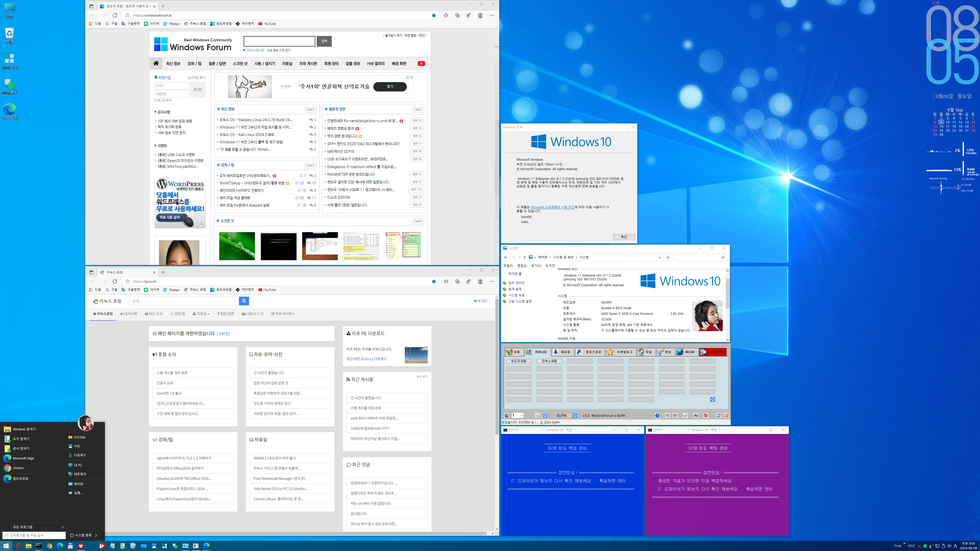Click the blue refresh arrows icon in launcher
Screen dimensions: 980x551
(x=718, y=416)
